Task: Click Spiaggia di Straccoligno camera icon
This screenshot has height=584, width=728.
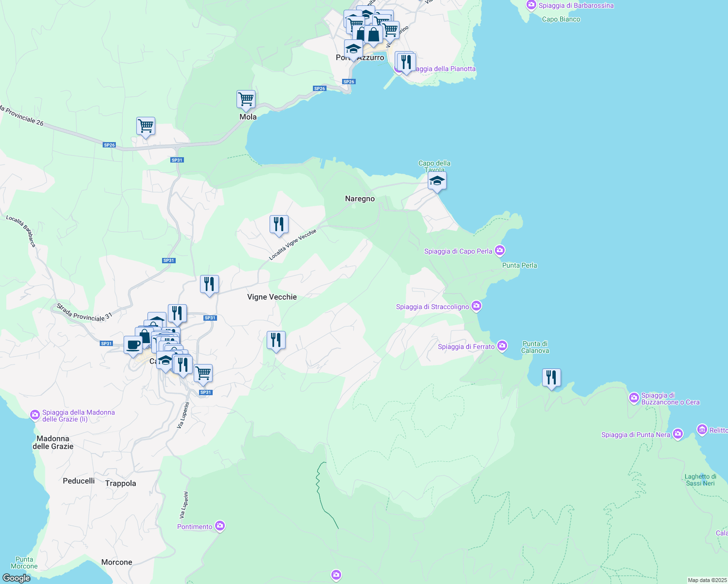Action: point(476,306)
